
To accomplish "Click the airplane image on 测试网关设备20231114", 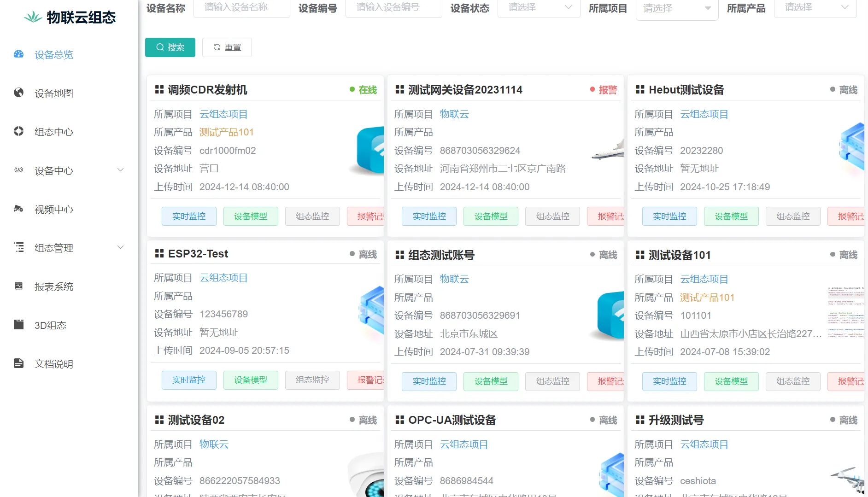I will (x=608, y=150).
